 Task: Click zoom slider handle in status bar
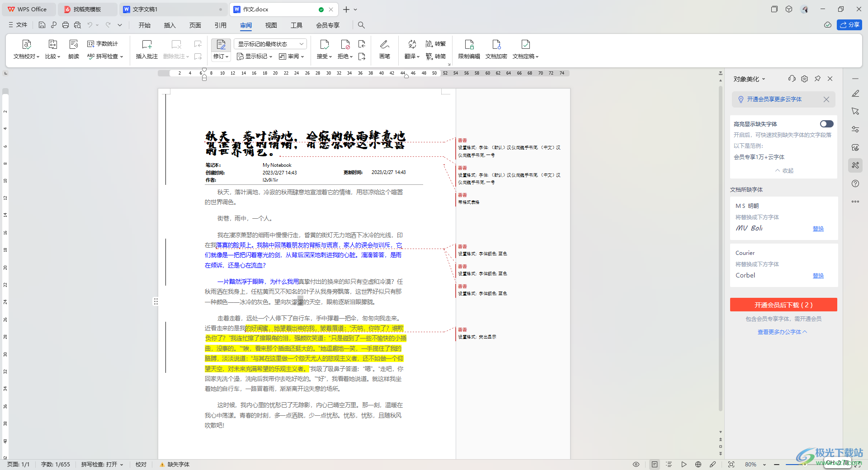tap(805, 464)
